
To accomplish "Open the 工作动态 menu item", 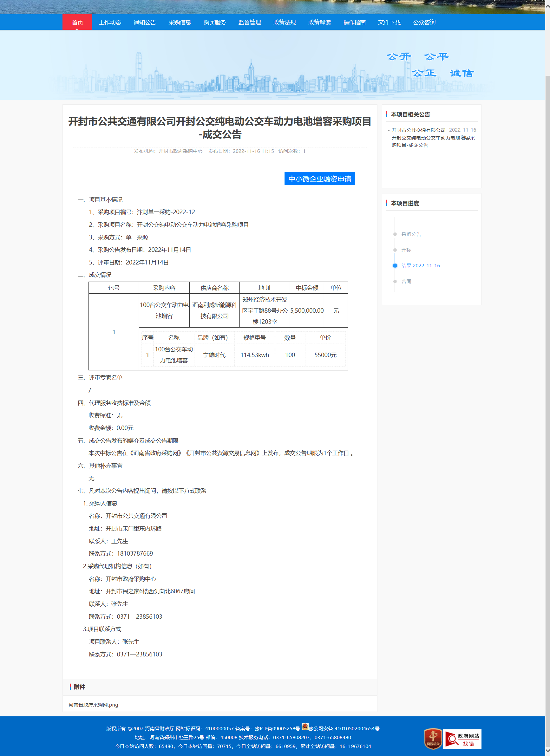I will [x=110, y=22].
